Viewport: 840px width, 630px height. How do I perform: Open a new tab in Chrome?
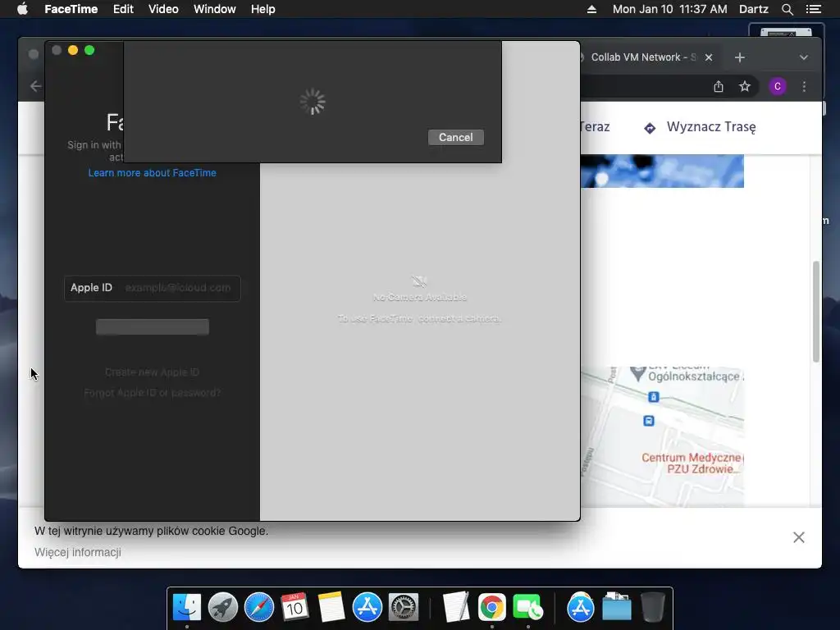740,57
